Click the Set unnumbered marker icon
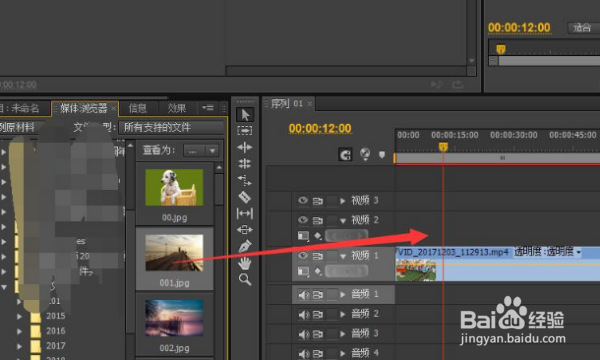The height and width of the screenshot is (360, 600). (x=382, y=155)
